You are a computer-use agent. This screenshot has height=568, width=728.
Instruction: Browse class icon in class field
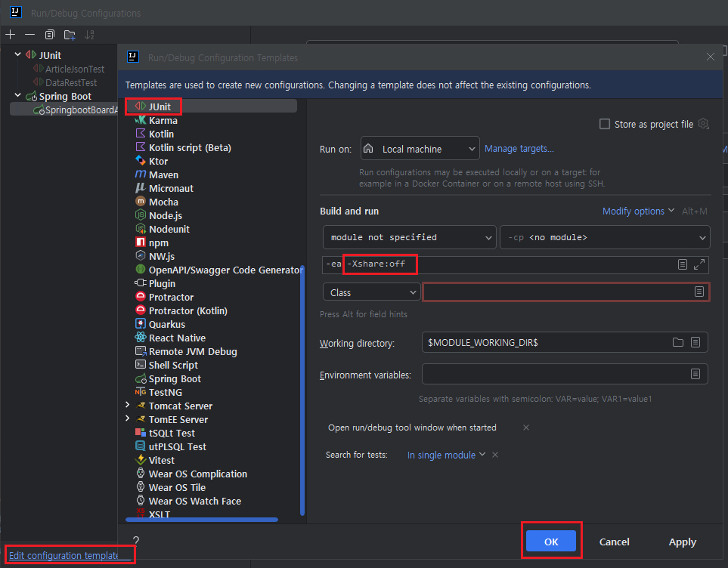[x=699, y=292]
